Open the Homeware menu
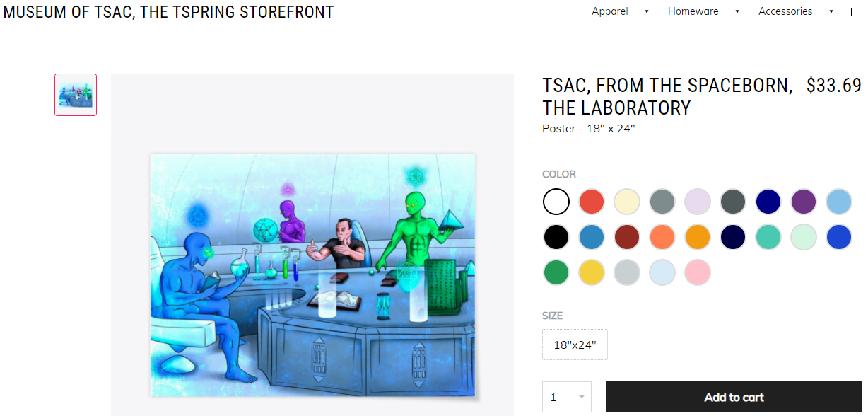Screen dimensions: 868x416 [x=693, y=11]
